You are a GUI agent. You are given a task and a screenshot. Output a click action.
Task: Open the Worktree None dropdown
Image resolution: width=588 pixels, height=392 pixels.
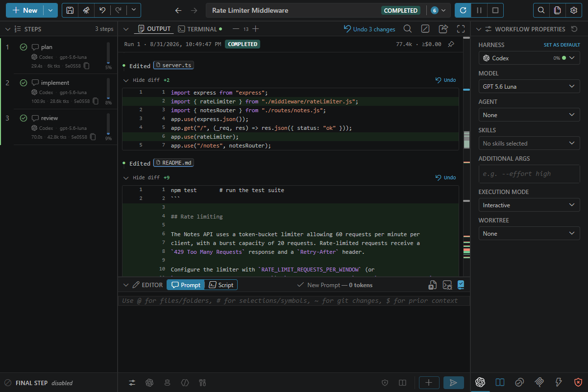pyautogui.click(x=529, y=233)
